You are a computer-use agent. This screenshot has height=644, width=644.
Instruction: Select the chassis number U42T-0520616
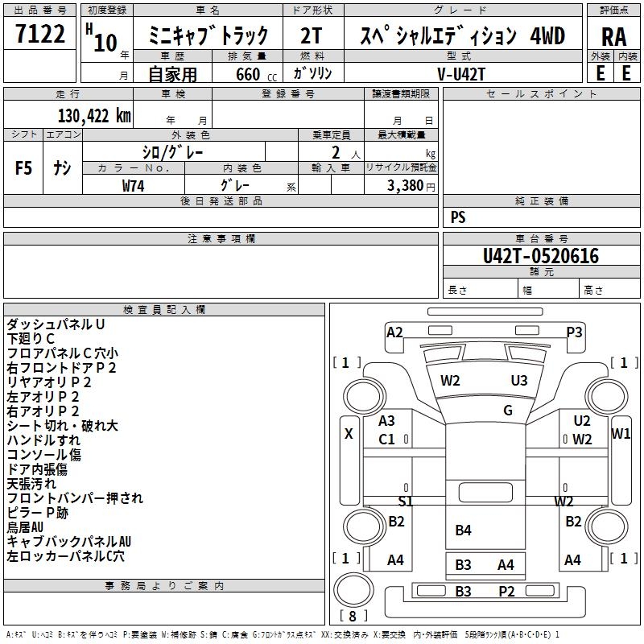[x=540, y=256]
